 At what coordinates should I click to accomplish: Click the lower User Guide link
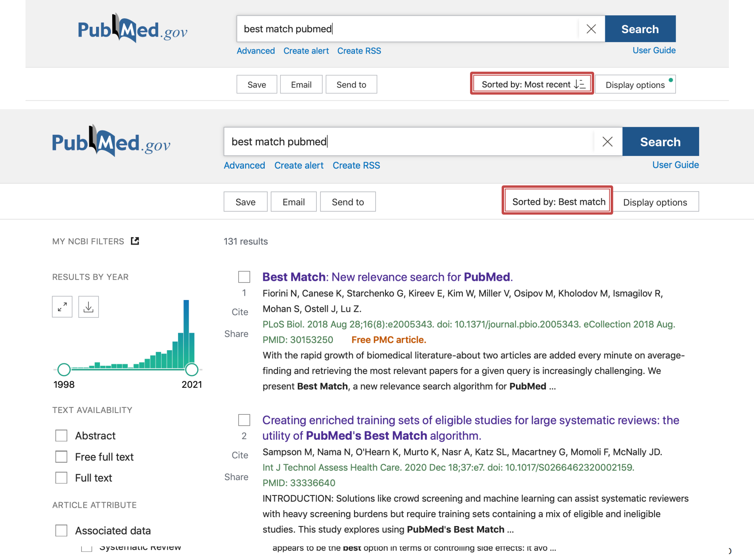[675, 165]
